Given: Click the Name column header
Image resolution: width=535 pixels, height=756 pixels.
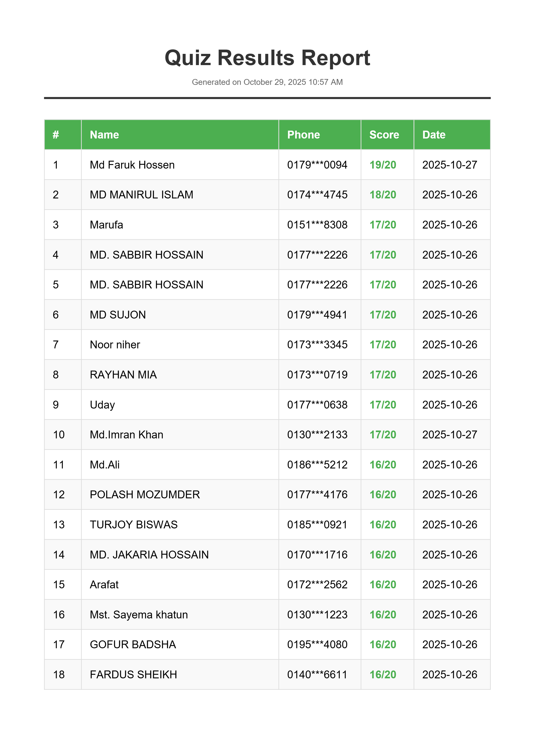Looking at the screenshot, I should (x=104, y=135).
